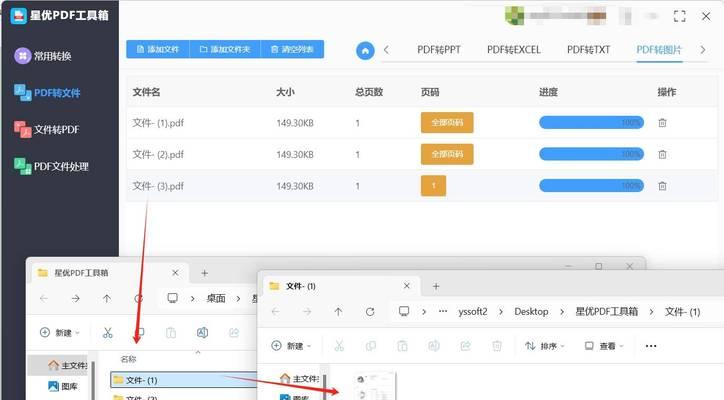The width and height of the screenshot is (724, 400).
Task: Click yssoft2 breadcrumb in address bar
Action: coord(473,312)
